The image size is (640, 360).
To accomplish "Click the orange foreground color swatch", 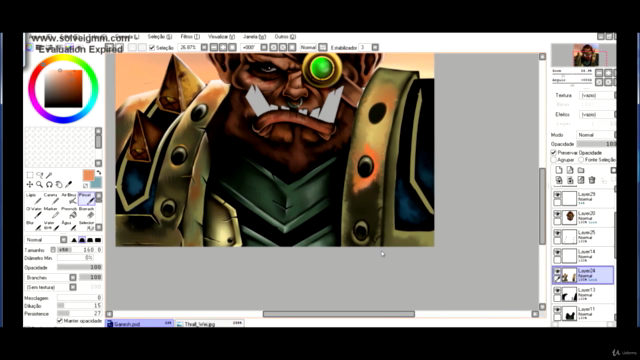I will 88,175.
